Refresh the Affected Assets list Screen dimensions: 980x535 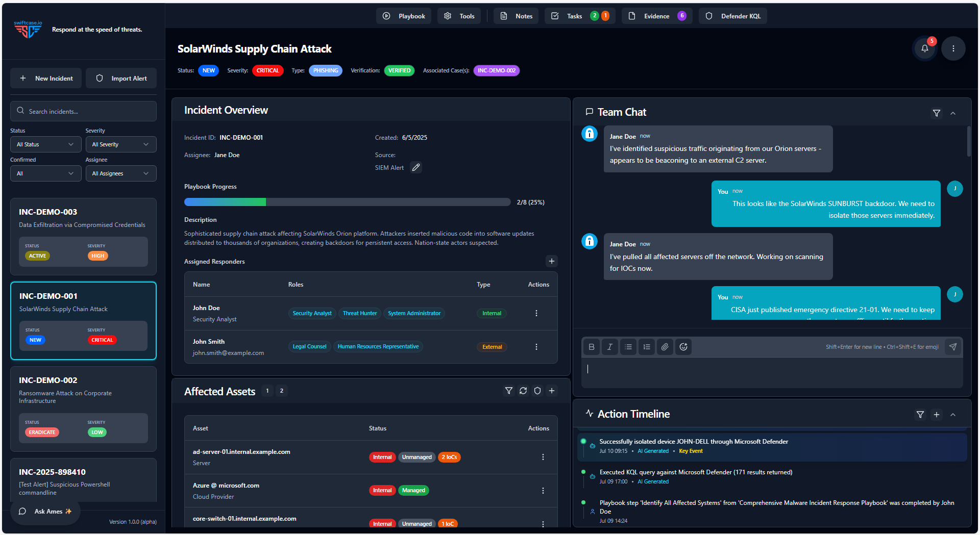click(x=523, y=391)
